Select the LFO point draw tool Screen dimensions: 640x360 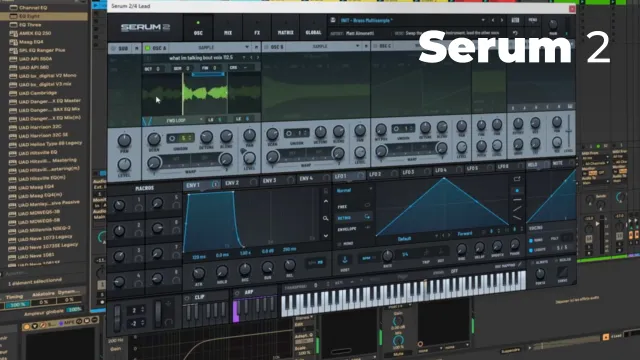tap(517, 191)
